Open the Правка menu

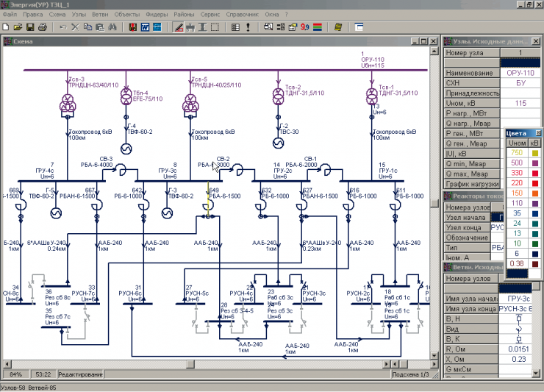(x=33, y=14)
